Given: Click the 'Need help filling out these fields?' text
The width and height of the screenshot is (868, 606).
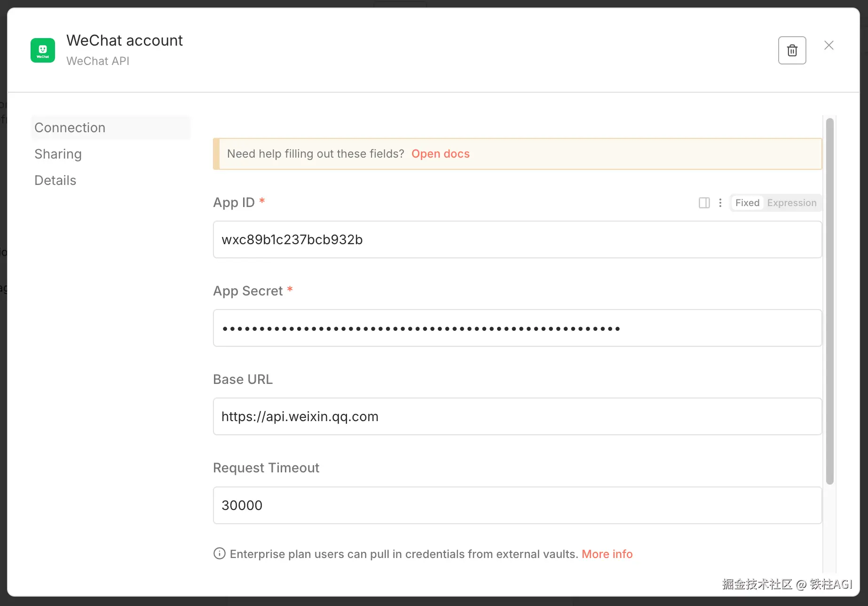Looking at the screenshot, I should coord(316,154).
